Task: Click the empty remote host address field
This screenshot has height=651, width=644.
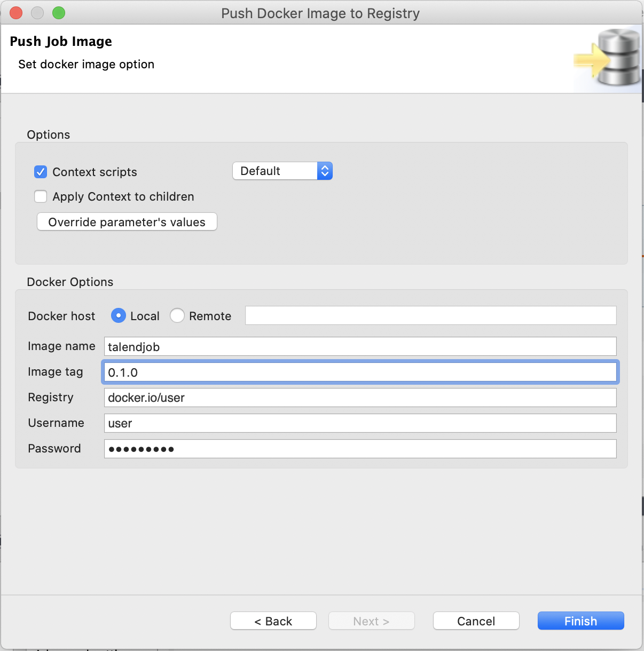Action: tap(430, 315)
